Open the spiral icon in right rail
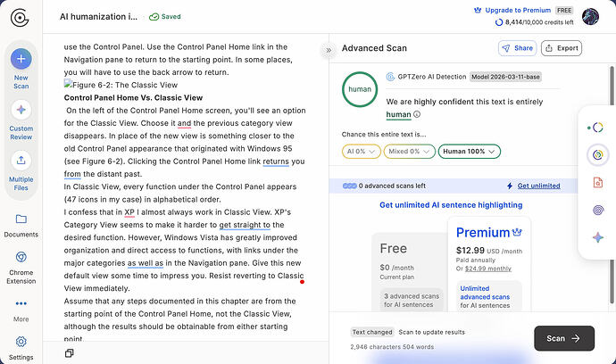The height and width of the screenshot is (364, 616). coord(598,210)
